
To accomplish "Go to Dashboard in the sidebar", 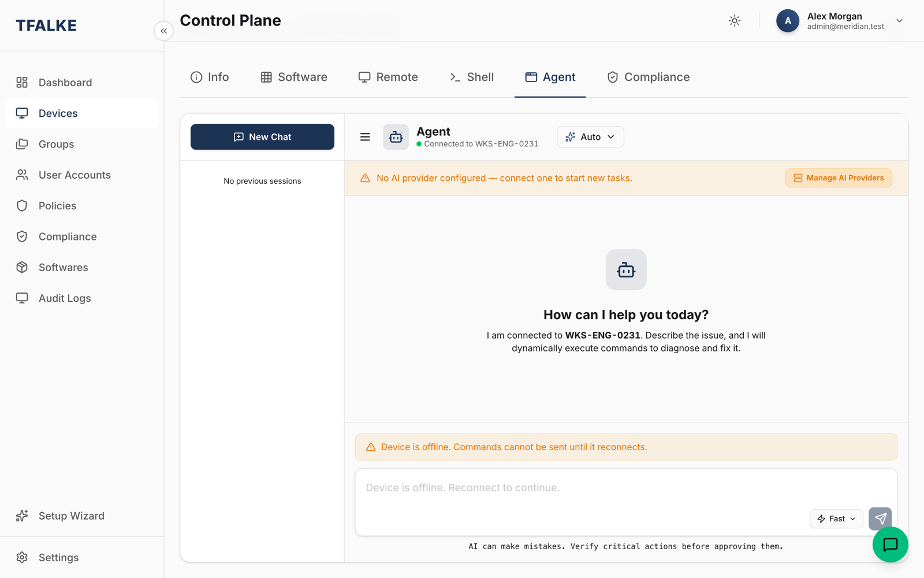I will [82, 83].
